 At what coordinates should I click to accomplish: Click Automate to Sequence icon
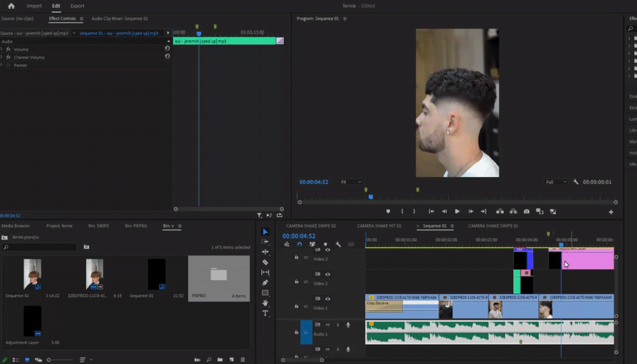click(197, 360)
